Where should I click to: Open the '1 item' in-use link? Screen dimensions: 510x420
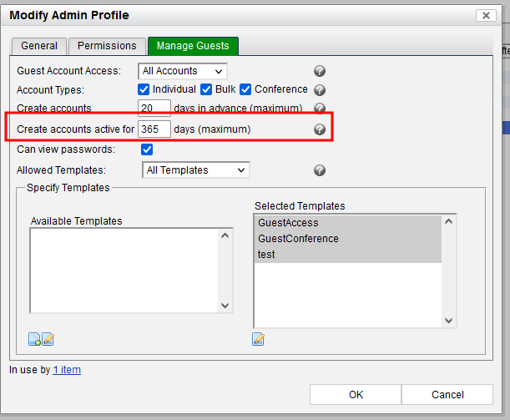click(67, 370)
